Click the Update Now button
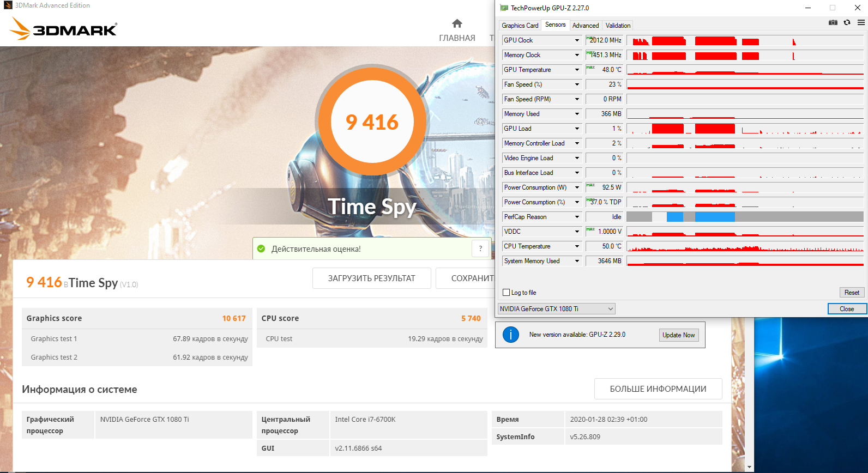868x473 pixels. click(x=678, y=335)
